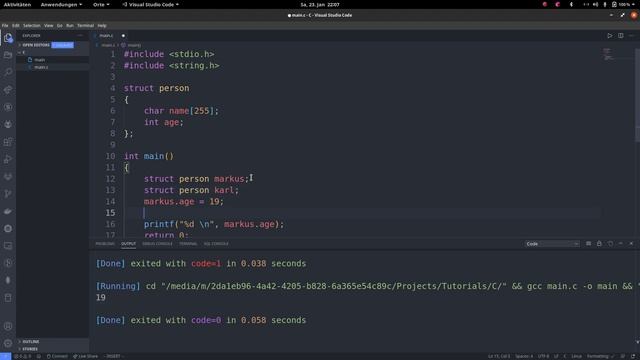
Task: Click errors and warnings count in status bar
Action: coord(22,356)
